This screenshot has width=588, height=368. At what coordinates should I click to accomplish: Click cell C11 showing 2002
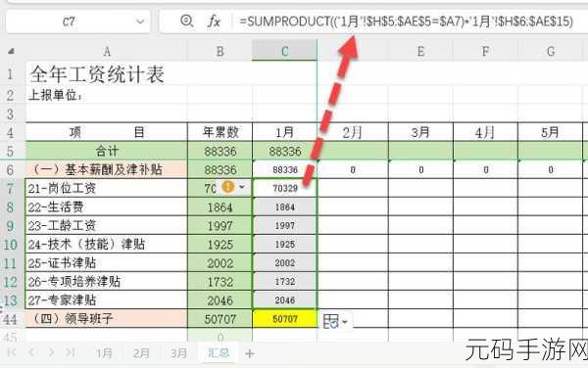285,263
